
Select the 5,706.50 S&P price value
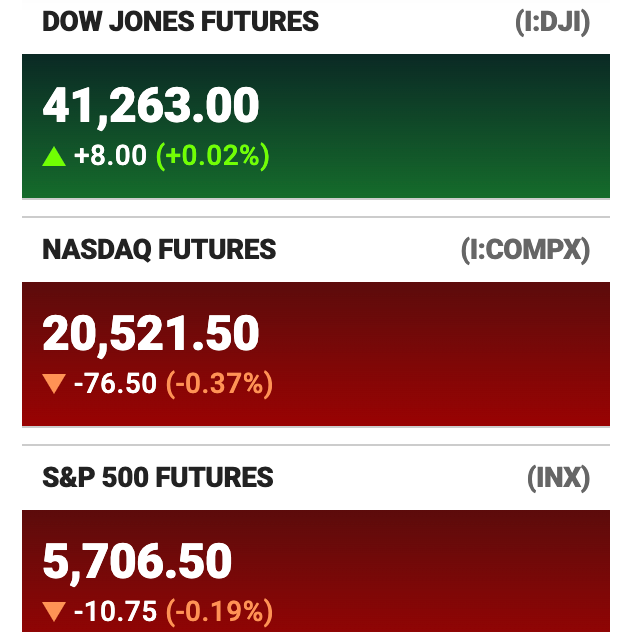point(137,563)
